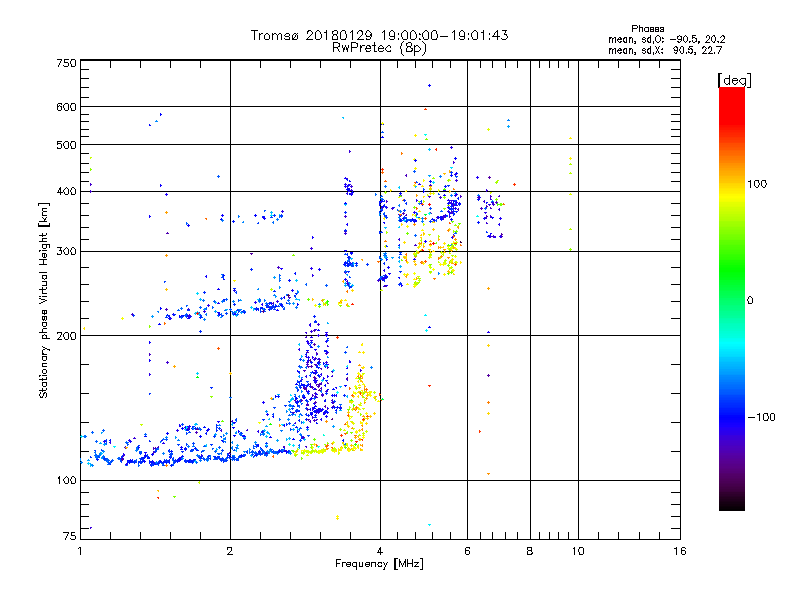Click the '[deg]' colorbar unit label
The height and width of the screenshot is (600, 800).
coord(734,80)
